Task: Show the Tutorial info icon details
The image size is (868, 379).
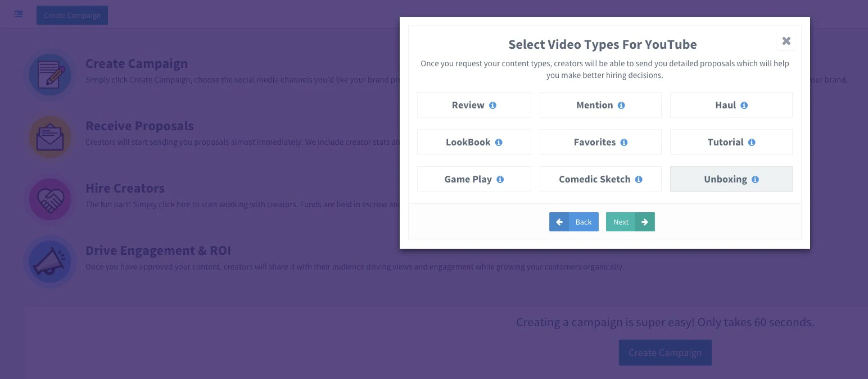Action: 752,143
